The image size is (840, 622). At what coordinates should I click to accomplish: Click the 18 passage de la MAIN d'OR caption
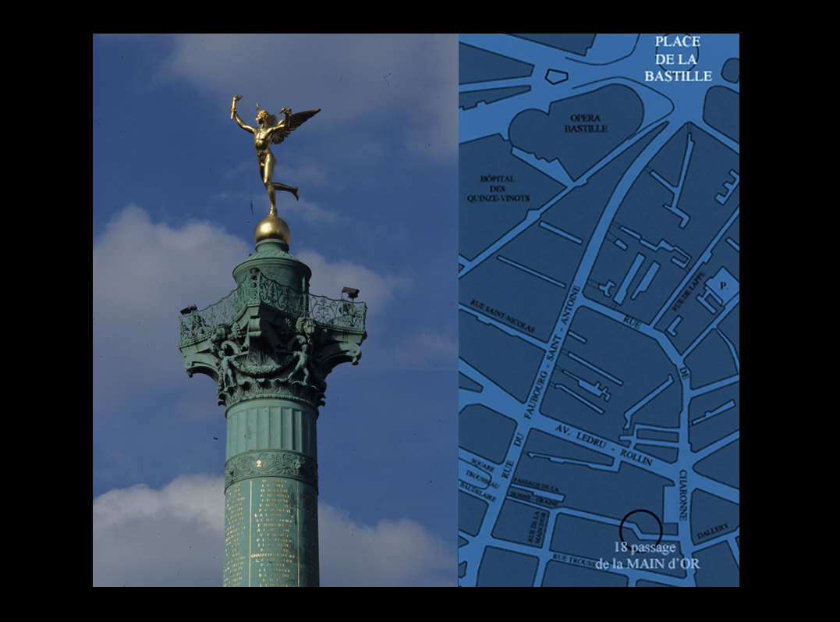pos(647,556)
